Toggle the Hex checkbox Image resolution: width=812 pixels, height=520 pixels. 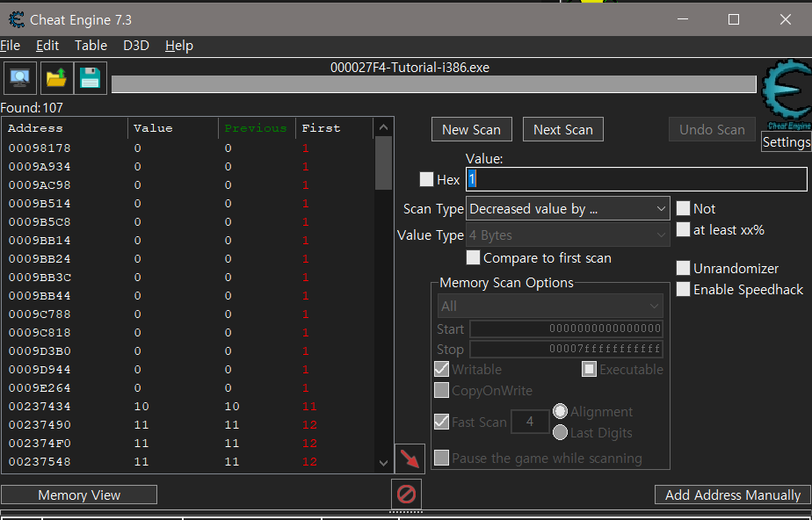426,179
